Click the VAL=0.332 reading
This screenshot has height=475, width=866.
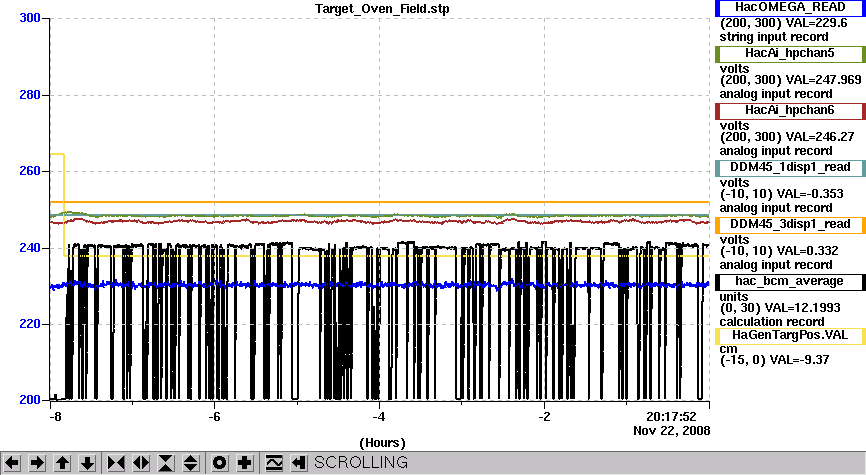tap(807, 251)
